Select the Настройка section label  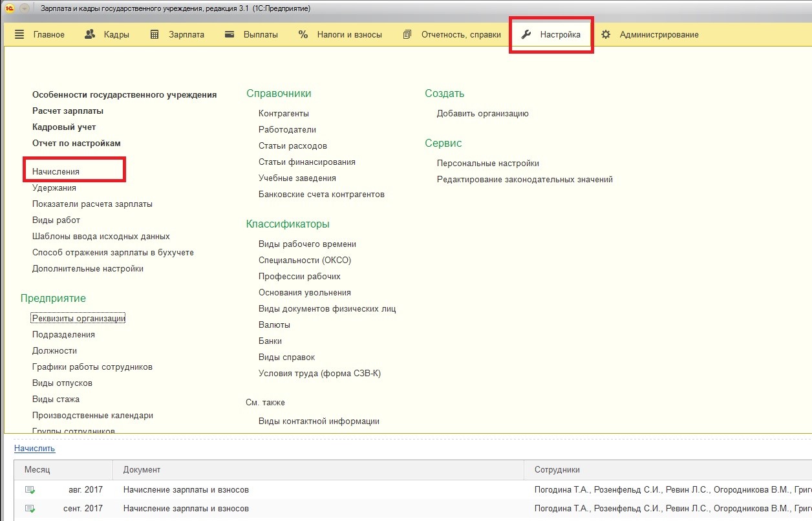pyautogui.click(x=561, y=35)
